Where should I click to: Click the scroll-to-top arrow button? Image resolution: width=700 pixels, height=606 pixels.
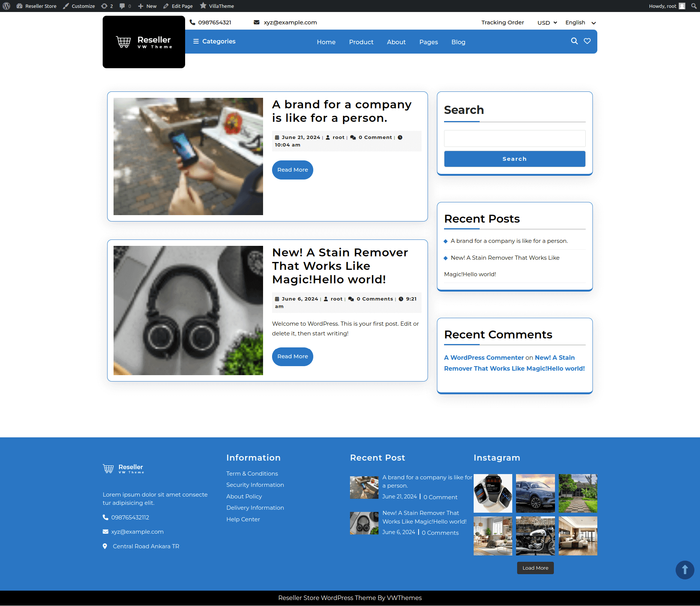685,570
